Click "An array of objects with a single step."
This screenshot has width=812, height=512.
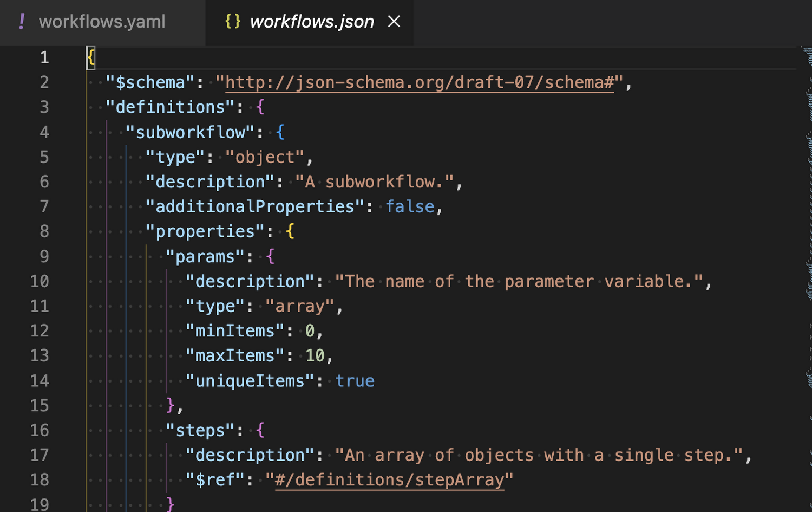(x=539, y=455)
